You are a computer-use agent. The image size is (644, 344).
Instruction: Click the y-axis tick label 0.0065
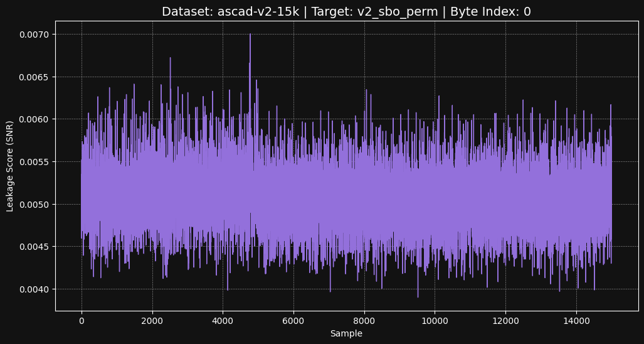(x=34, y=77)
